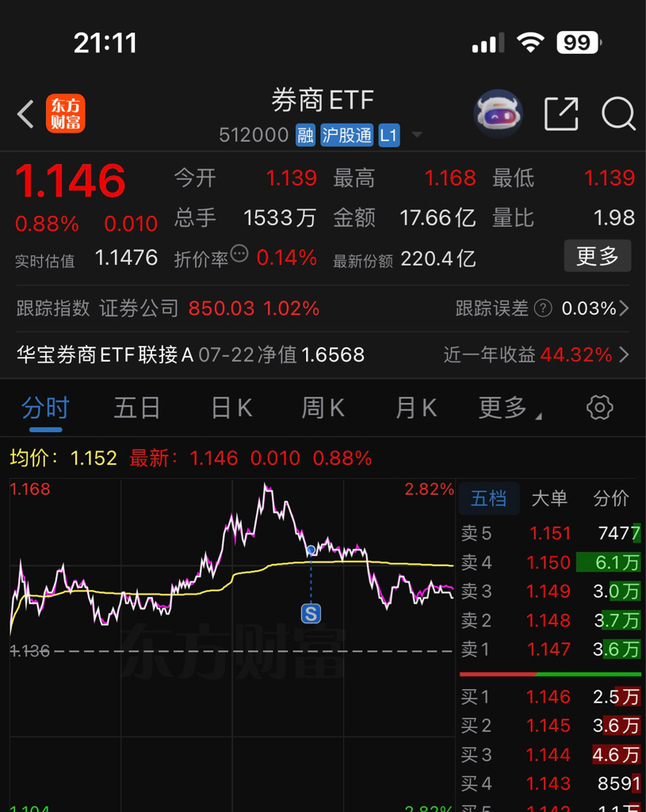Tap the 卖5 row at 1.151
This screenshot has width=646, height=812.
tap(551, 534)
